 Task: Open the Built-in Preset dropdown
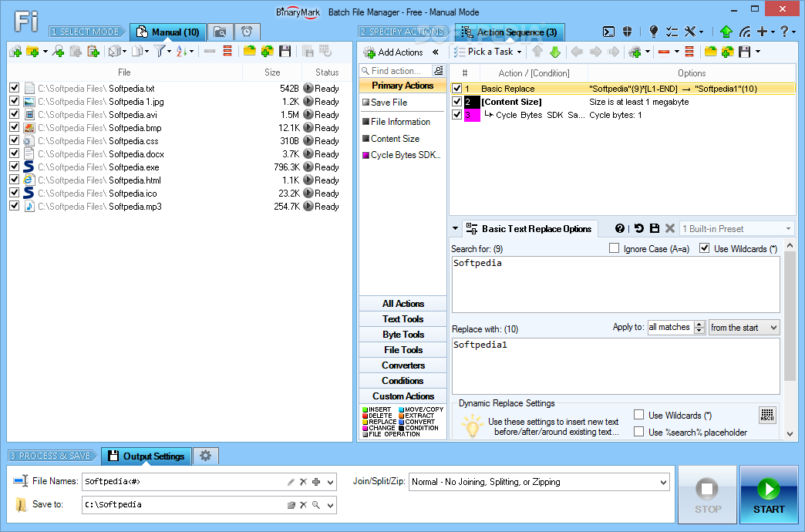click(736, 228)
